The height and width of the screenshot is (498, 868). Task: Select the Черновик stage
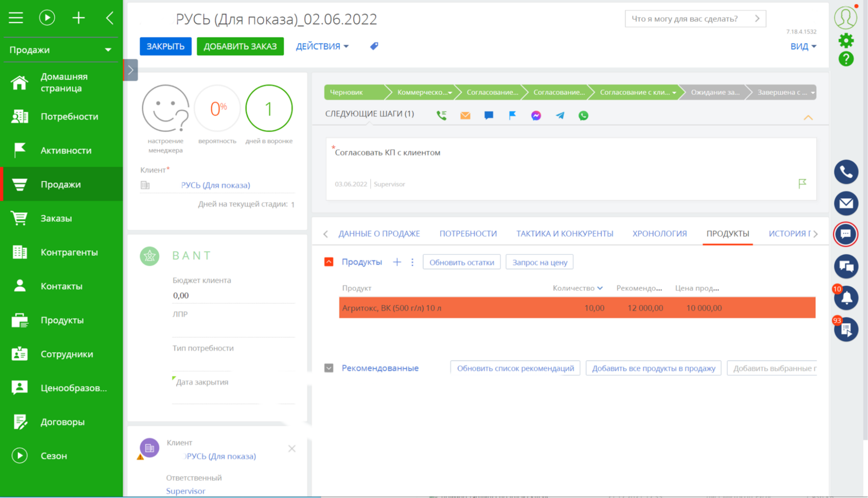pos(354,92)
